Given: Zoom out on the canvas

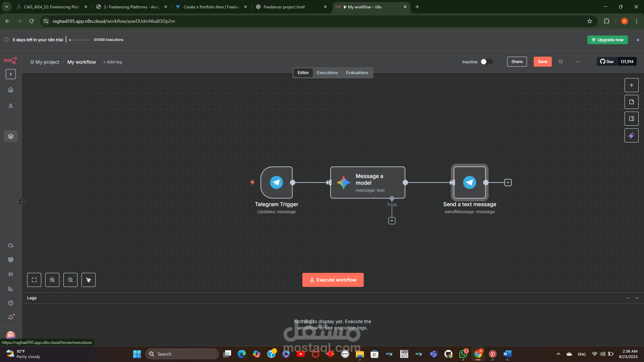Looking at the screenshot, I should click(70, 280).
